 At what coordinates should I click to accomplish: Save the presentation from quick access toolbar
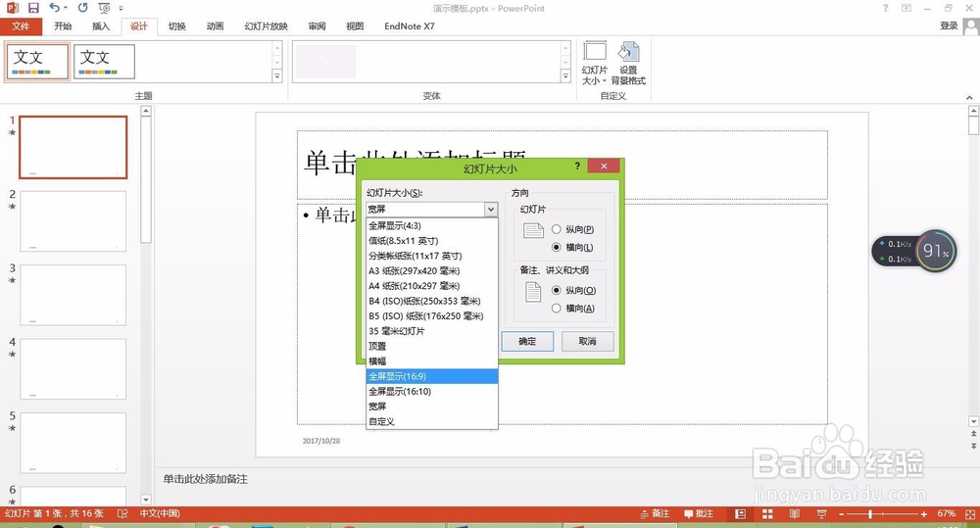[x=33, y=8]
